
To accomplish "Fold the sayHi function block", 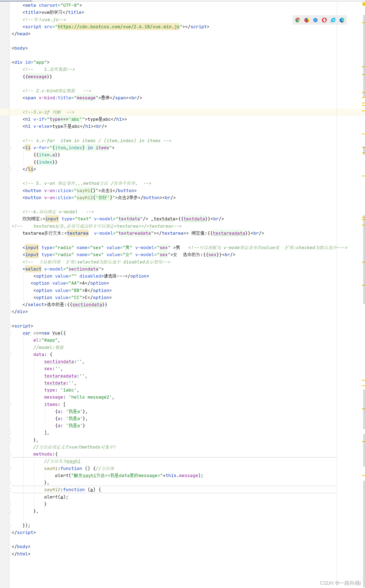I will coord(9,469).
